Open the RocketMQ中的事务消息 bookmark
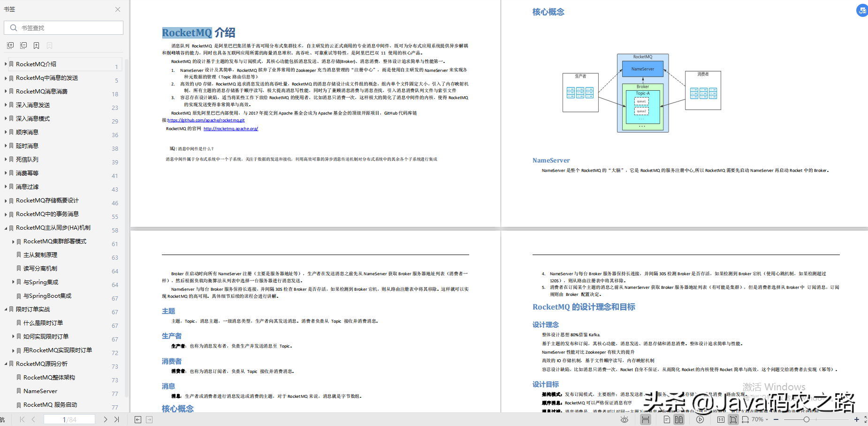The height and width of the screenshot is (426, 868). pos(47,214)
